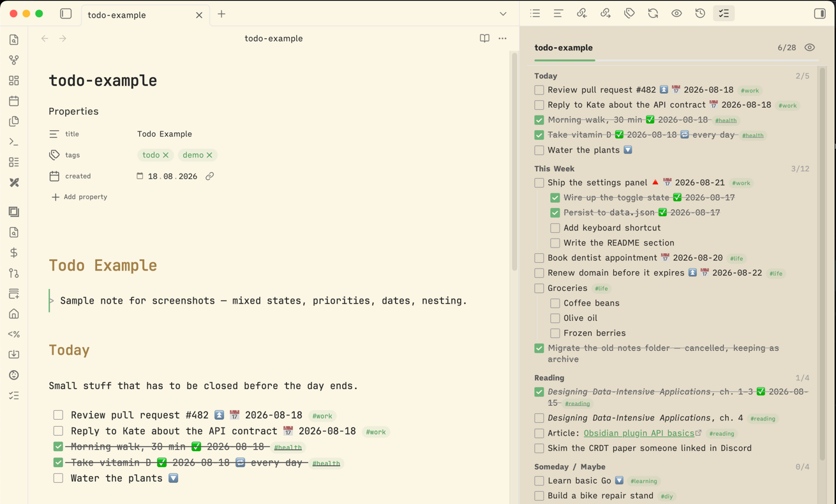Click the Templater <% ribbon icon
The image size is (836, 504).
click(14, 334)
